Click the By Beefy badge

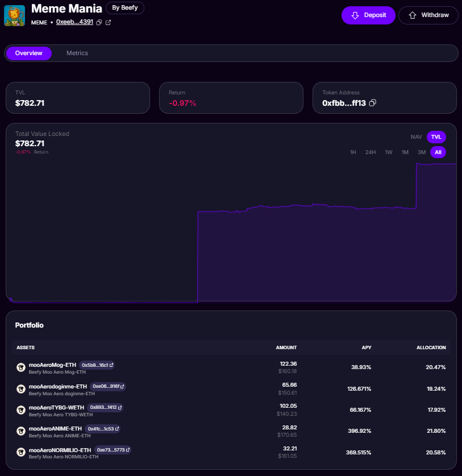pos(125,8)
